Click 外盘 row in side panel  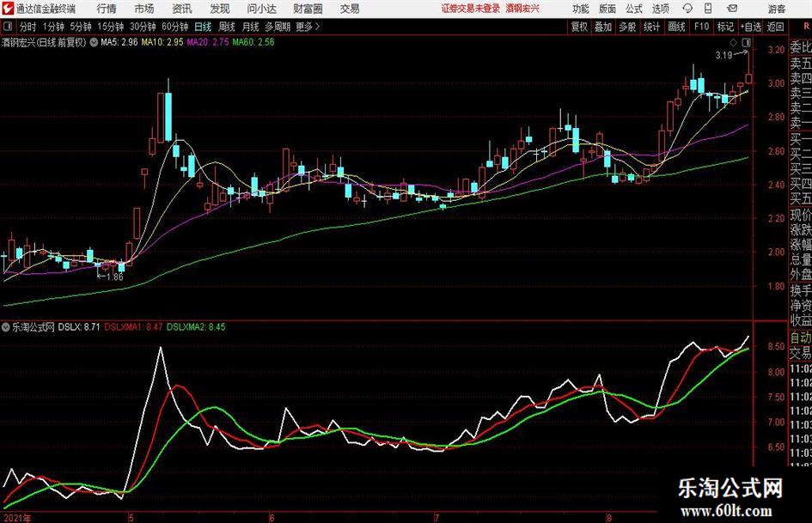click(800, 274)
